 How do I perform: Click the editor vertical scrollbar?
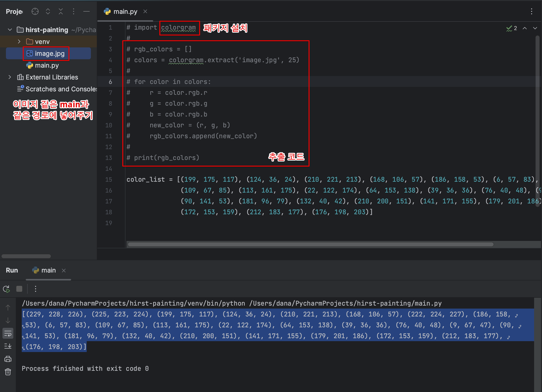[x=538, y=121]
